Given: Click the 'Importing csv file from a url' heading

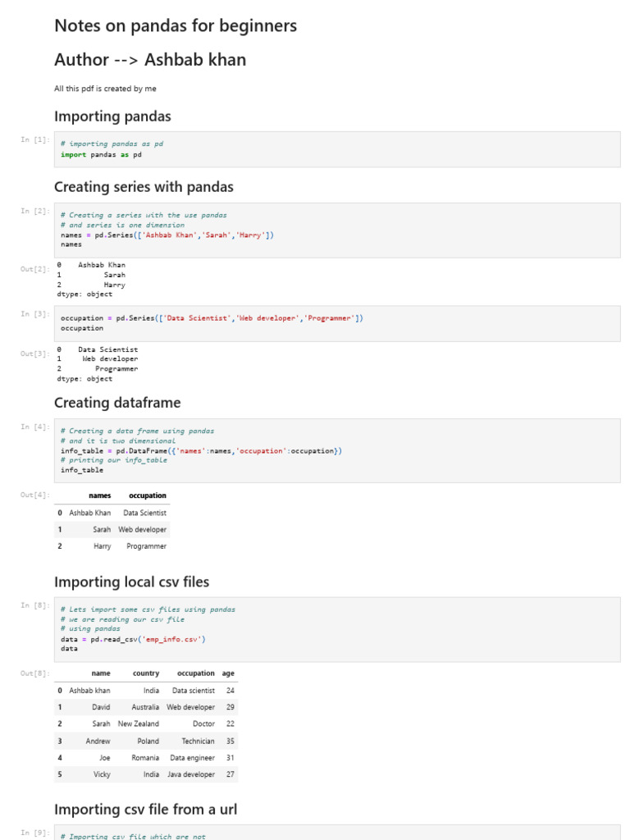Looking at the screenshot, I should pyautogui.click(x=145, y=810).
